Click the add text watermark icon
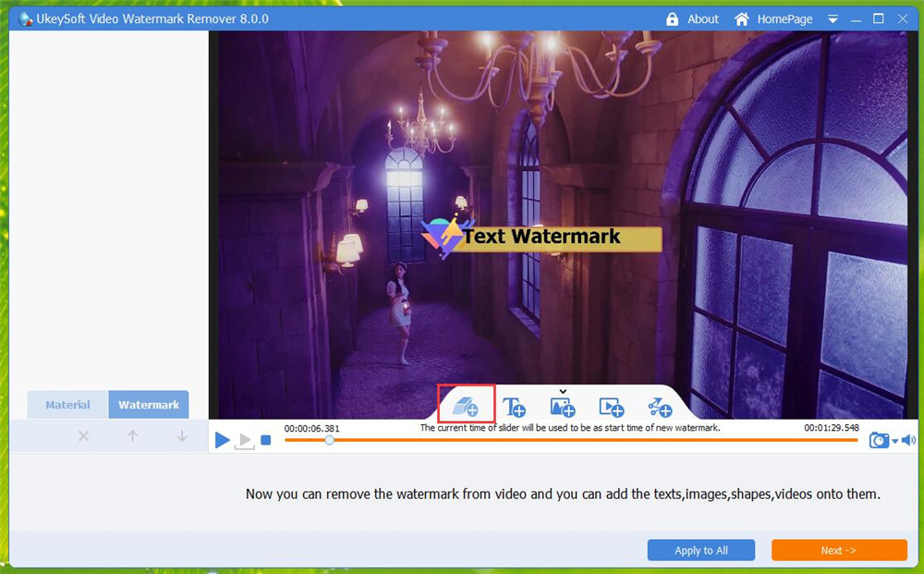This screenshot has height=574, width=924. (514, 407)
